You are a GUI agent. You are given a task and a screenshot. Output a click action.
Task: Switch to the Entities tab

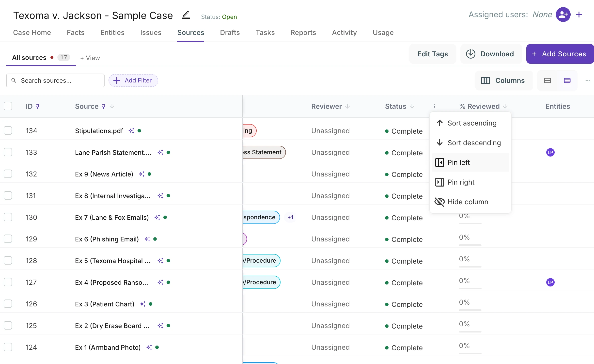[x=112, y=32]
